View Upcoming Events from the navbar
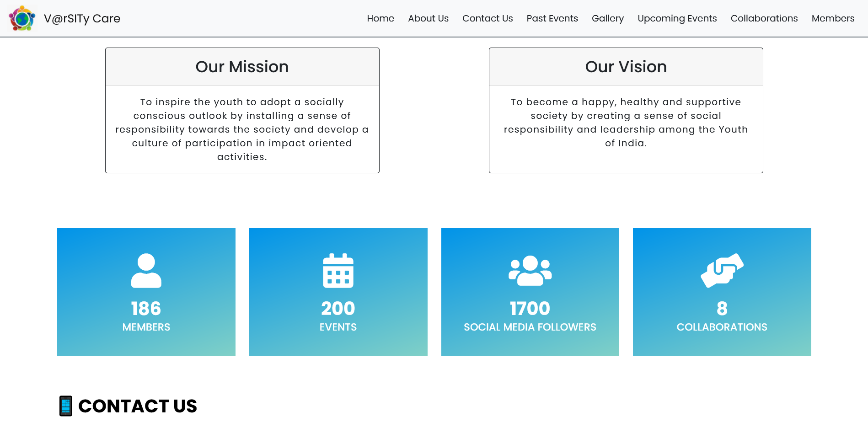Screen dimensions: 868x422 (677, 18)
